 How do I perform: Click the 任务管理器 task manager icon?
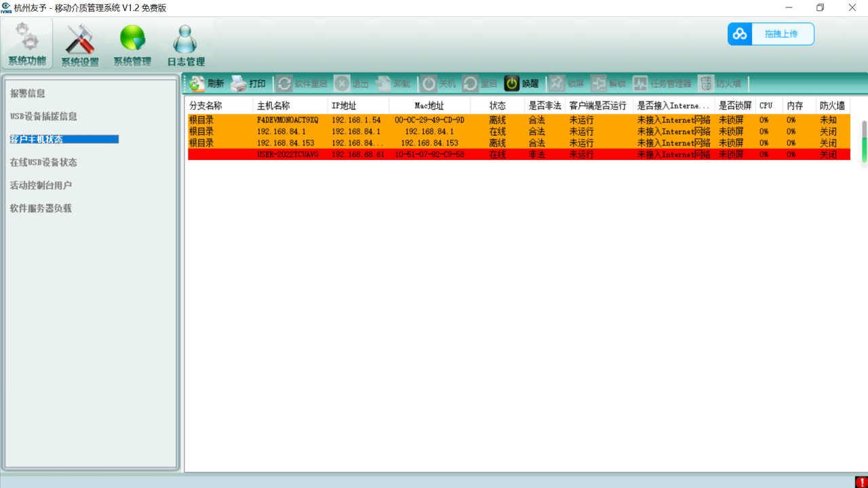click(640, 84)
